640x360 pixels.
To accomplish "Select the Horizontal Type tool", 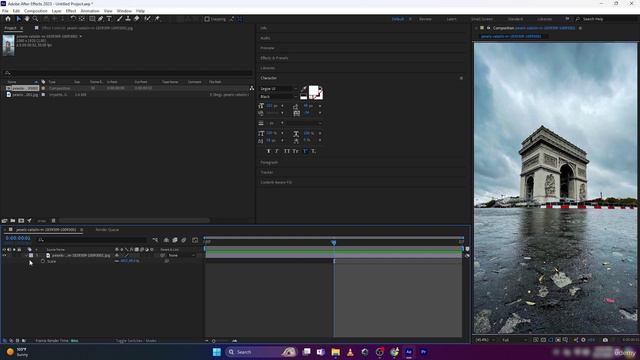I will coord(109,19).
